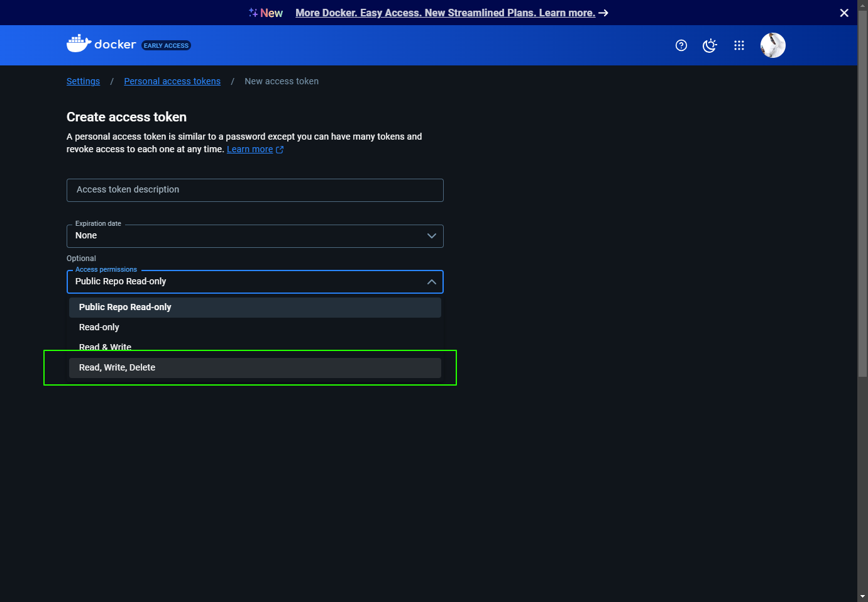Select the Read & Write option
868x602 pixels.
255,347
